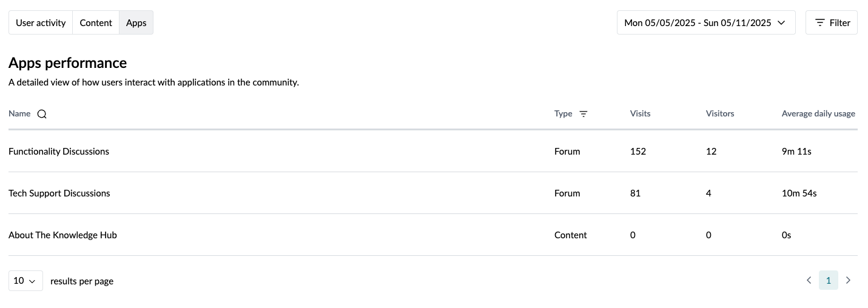Open results per page dropdown

coord(25,281)
